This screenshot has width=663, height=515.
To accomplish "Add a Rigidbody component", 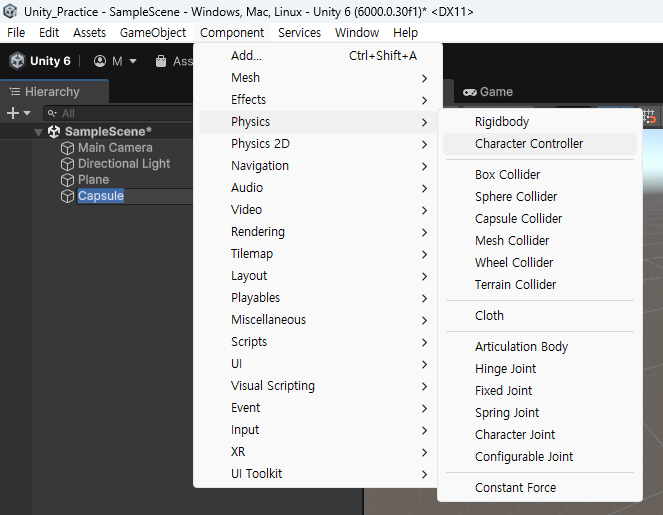I will click(x=540, y=122).
